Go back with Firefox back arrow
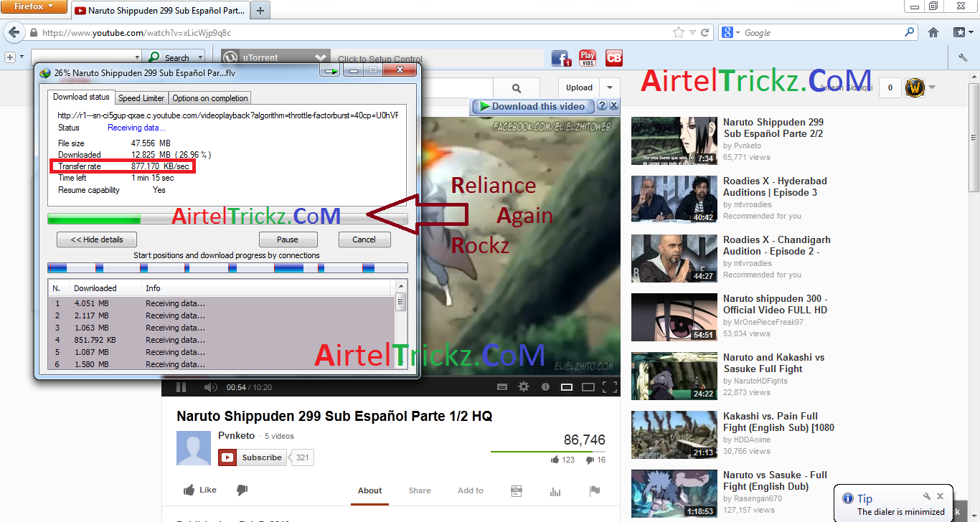 click(x=13, y=32)
